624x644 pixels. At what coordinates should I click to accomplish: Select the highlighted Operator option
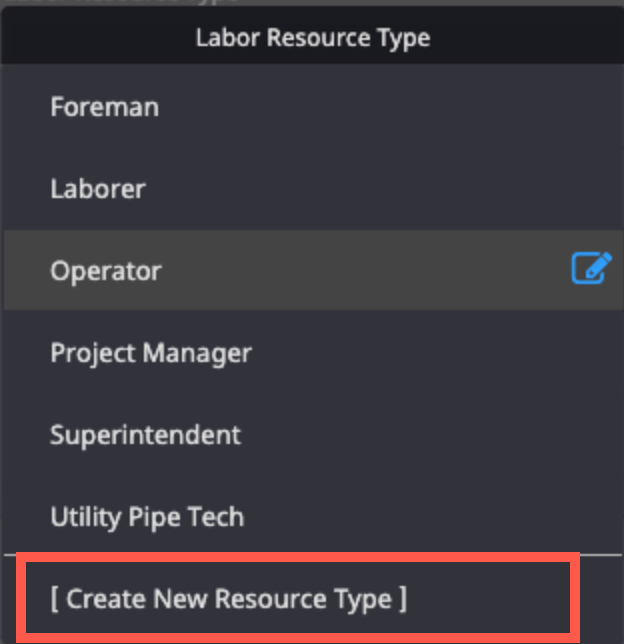314,270
